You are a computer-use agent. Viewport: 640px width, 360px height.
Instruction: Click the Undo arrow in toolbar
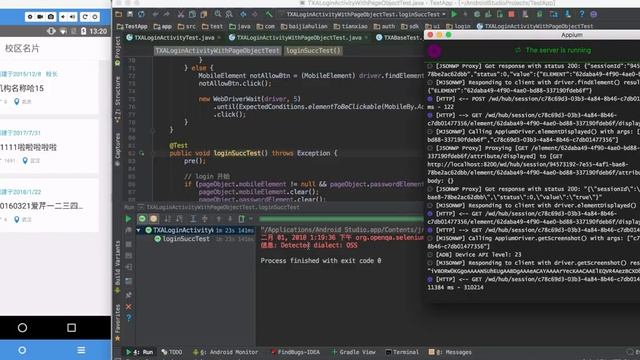[x=156, y=14]
